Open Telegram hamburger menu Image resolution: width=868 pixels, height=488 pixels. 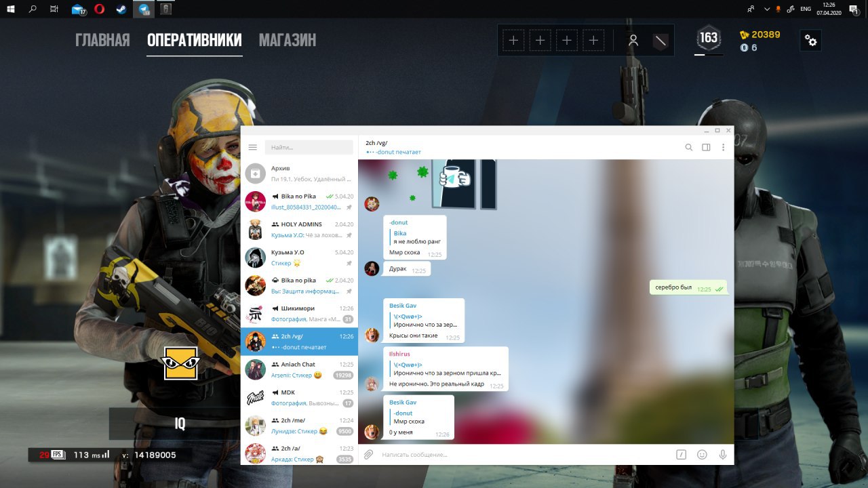253,147
